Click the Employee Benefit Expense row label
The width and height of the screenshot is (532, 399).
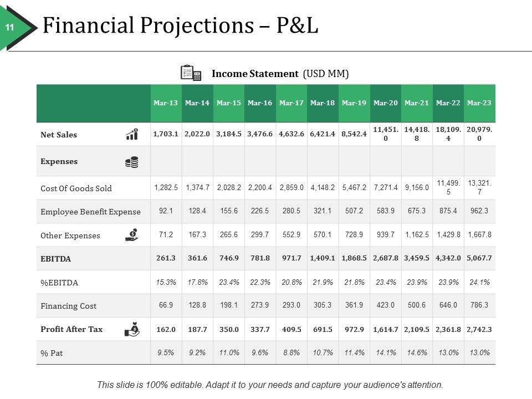[x=90, y=212]
